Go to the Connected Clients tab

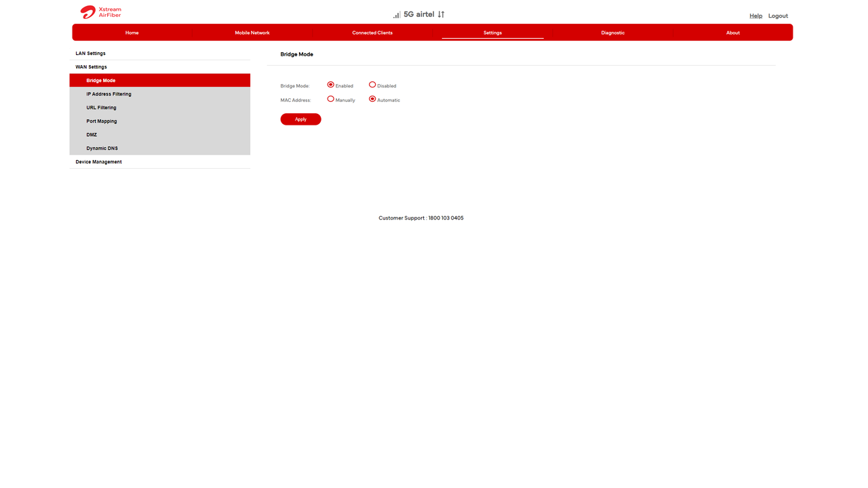pos(372,33)
